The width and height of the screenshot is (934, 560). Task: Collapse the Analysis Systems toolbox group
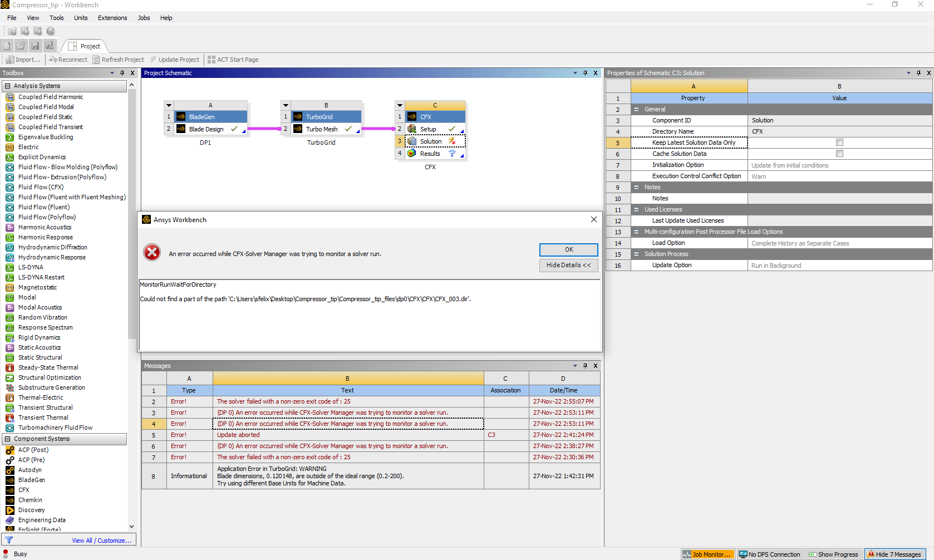(7, 86)
